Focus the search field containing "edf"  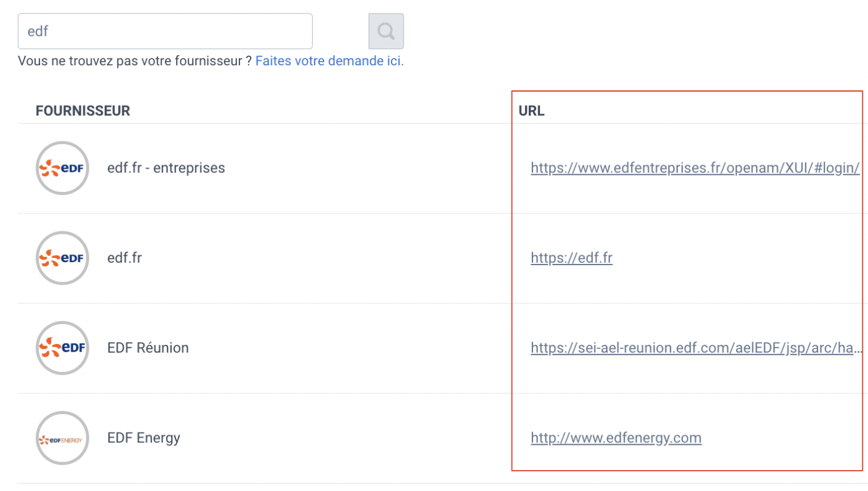pos(165,31)
